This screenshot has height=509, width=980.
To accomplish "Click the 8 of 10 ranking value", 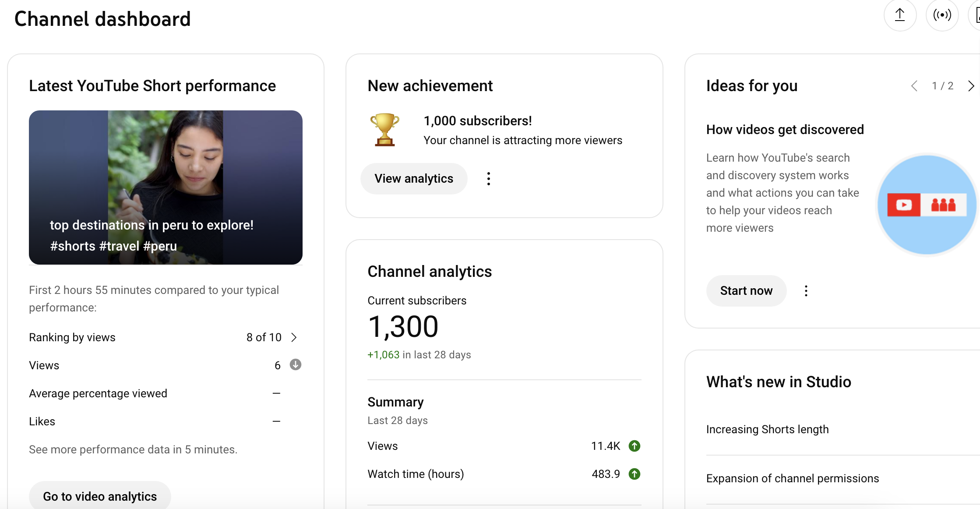I will click(x=264, y=337).
